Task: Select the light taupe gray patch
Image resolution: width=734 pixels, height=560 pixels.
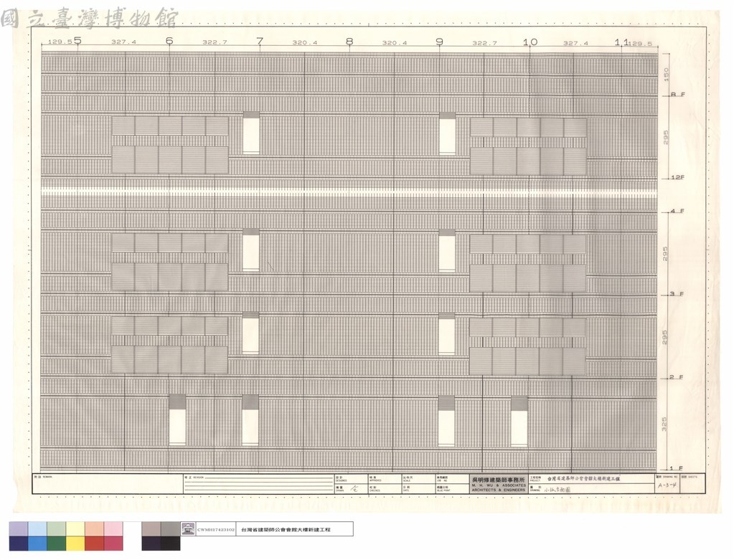Action: click(x=151, y=529)
